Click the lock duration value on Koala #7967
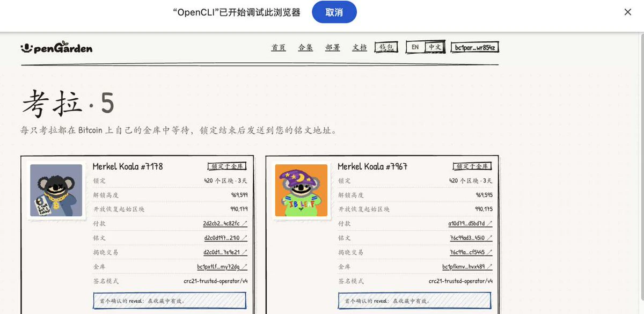Image resolution: width=644 pixels, height=314 pixels. click(x=470, y=180)
